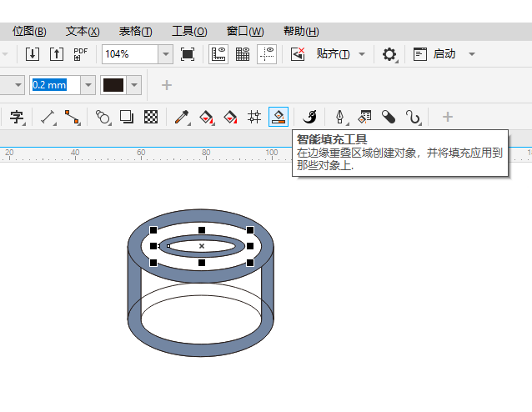
Task: Select the Color Eyedropper tool
Action: (183, 117)
